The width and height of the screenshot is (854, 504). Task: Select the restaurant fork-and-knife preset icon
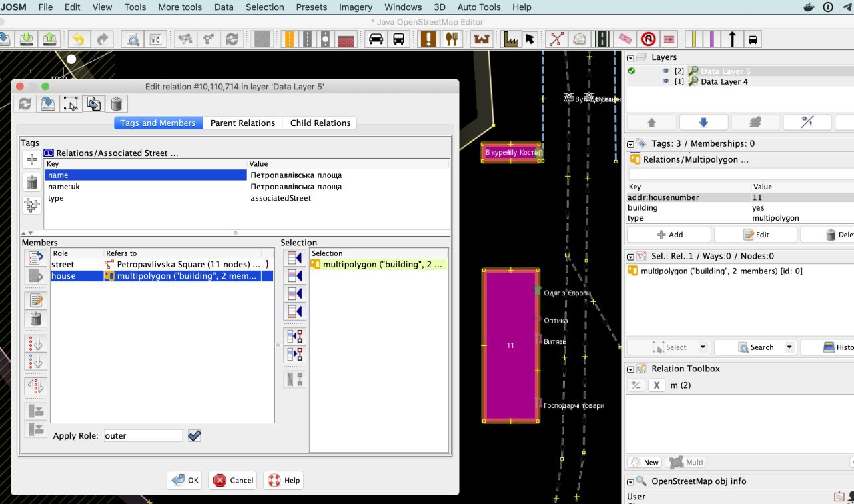[x=452, y=39]
